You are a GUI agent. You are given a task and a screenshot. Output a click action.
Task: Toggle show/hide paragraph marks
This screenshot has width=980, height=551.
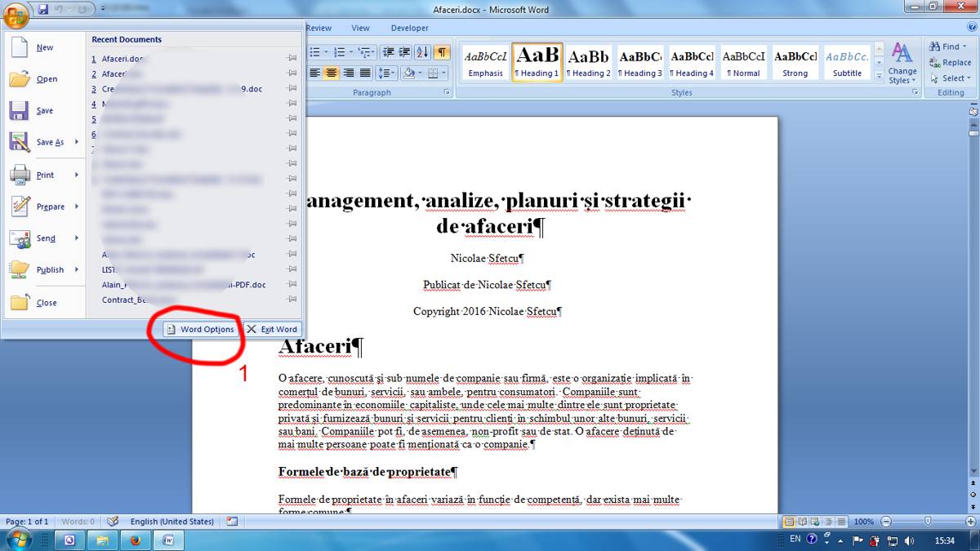[441, 52]
